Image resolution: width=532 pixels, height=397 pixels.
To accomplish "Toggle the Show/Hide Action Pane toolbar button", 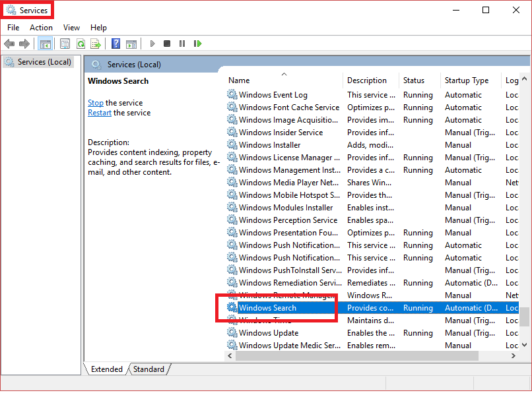I will (x=131, y=44).
